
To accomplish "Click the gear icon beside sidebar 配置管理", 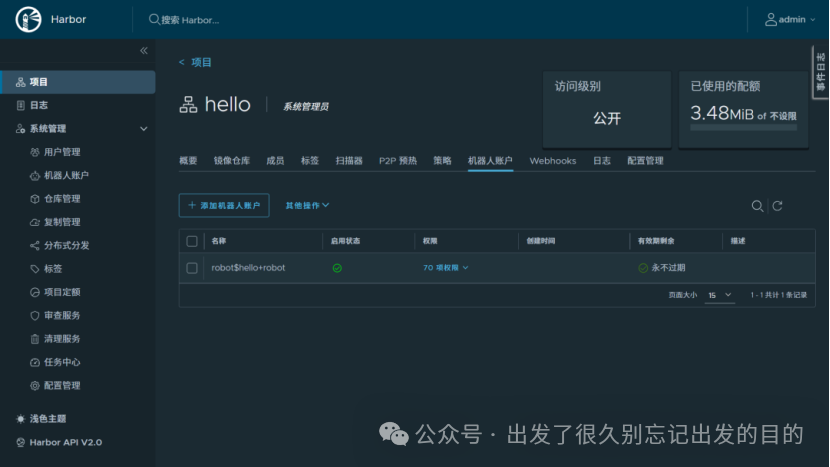I will [x=34, y=385].
